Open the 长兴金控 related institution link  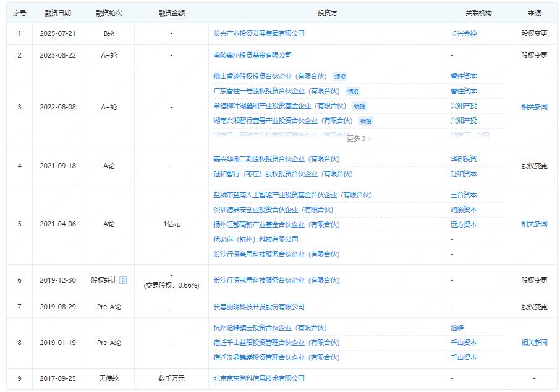click(464, 33)
